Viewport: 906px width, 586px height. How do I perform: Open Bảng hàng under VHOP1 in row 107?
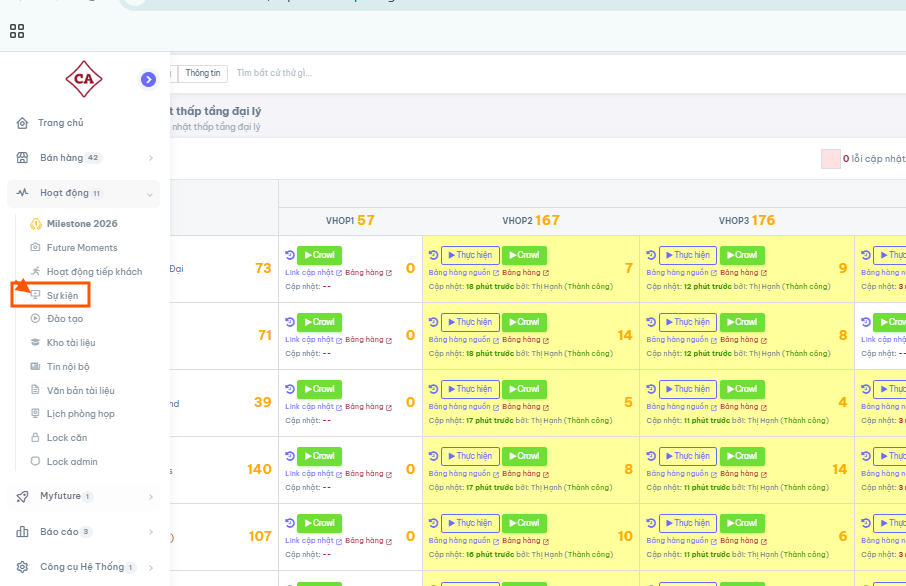(369, 540)
